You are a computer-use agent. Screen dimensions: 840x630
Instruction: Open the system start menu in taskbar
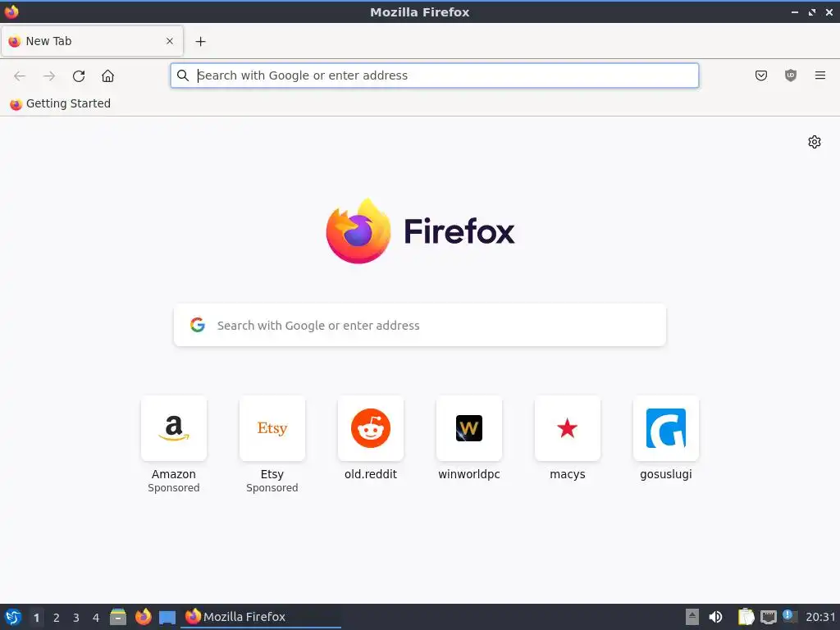tap(13, 617)
